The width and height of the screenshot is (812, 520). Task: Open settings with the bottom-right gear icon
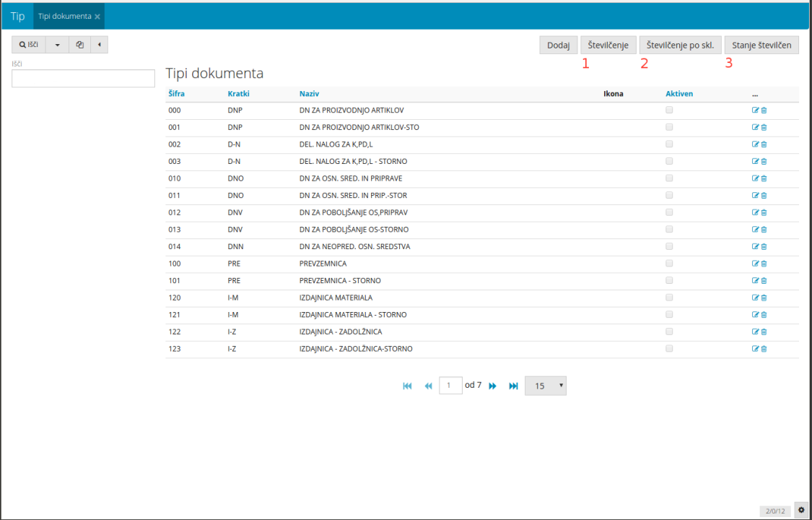point(801,510)
